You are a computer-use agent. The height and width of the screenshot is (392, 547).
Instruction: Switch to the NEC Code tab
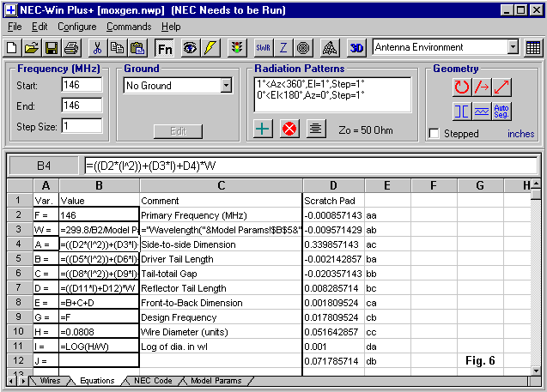pyautogui.click(x=153, y=380)
